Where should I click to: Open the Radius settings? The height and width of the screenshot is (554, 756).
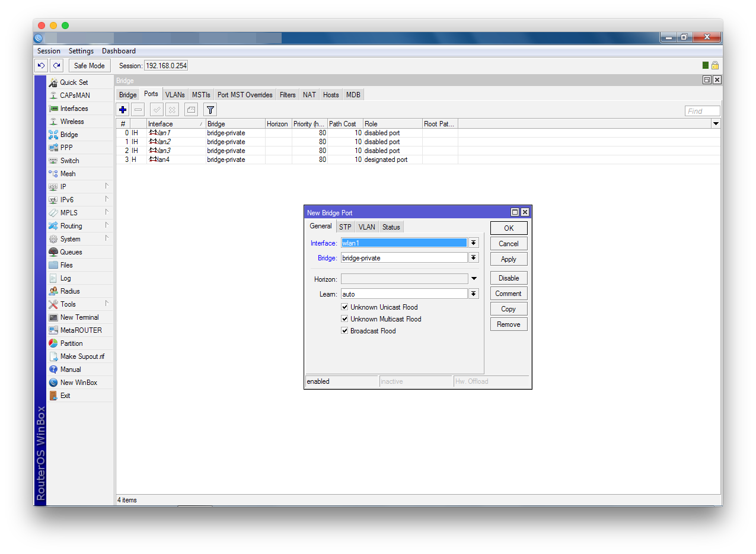click(70, 291)
